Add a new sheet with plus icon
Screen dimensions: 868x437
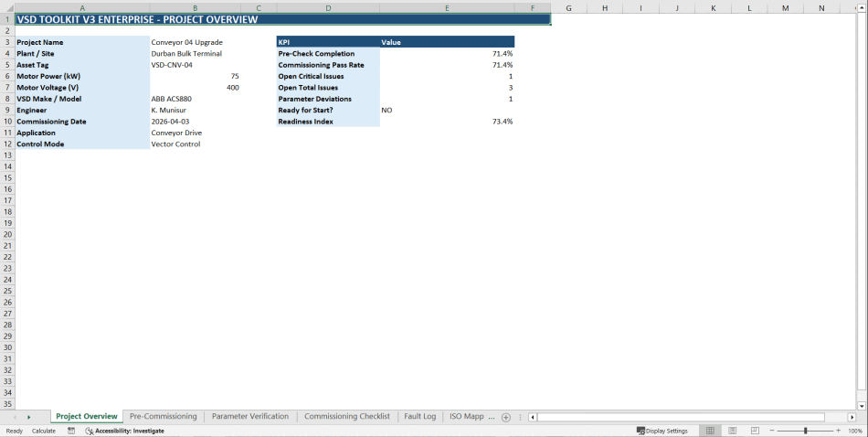tap(506, 417)
